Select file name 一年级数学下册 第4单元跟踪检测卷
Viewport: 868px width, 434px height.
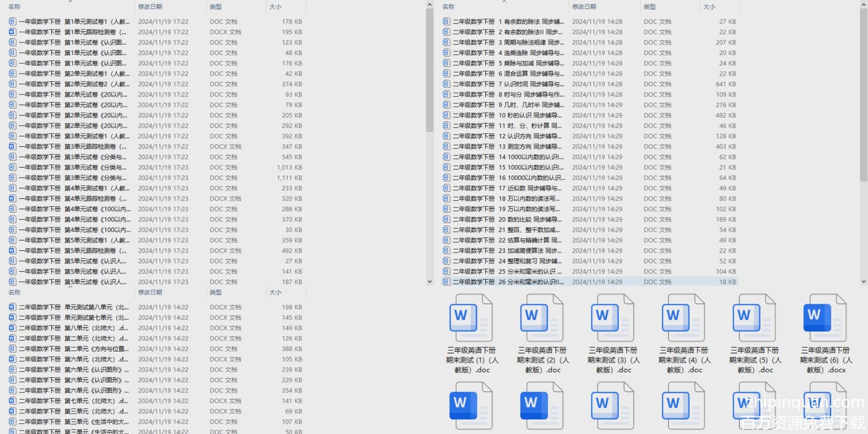[x=73, y=198]
